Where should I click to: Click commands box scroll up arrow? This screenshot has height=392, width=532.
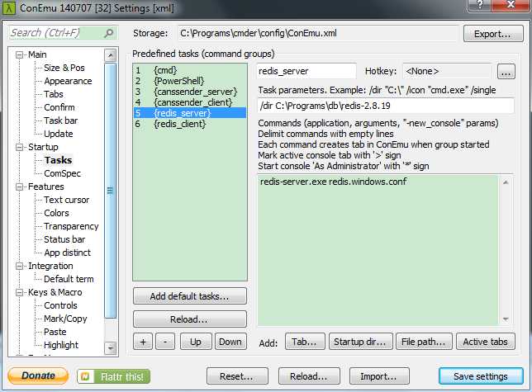[506, 182]
